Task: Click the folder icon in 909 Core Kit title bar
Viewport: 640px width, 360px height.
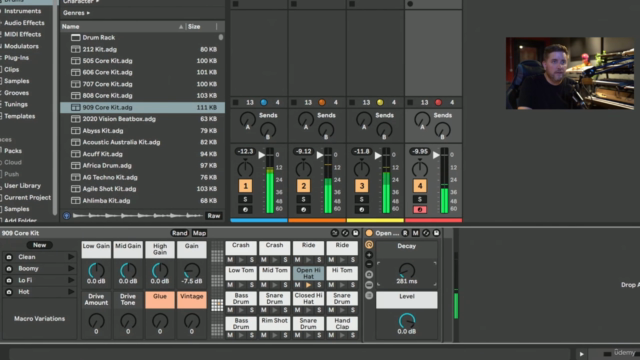Action: pos(335,233)
